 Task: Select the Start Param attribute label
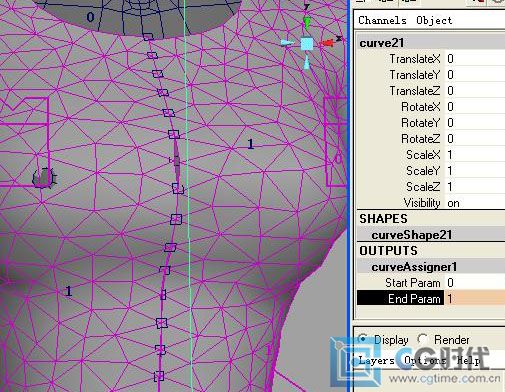coord(413,283)
